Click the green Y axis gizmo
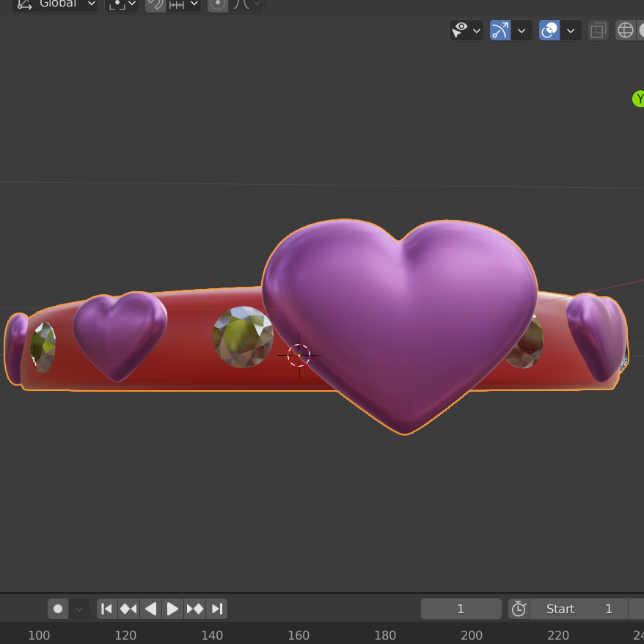 pos(639,99)
